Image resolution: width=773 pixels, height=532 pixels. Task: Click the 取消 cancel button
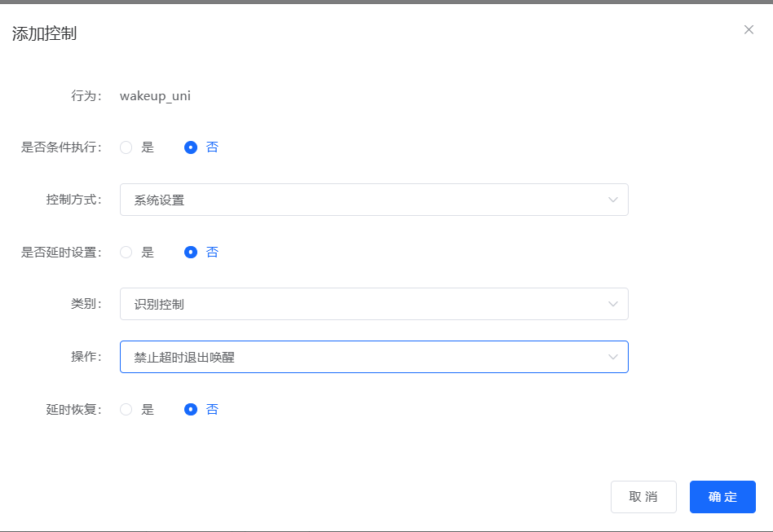[x=643, y=497]
